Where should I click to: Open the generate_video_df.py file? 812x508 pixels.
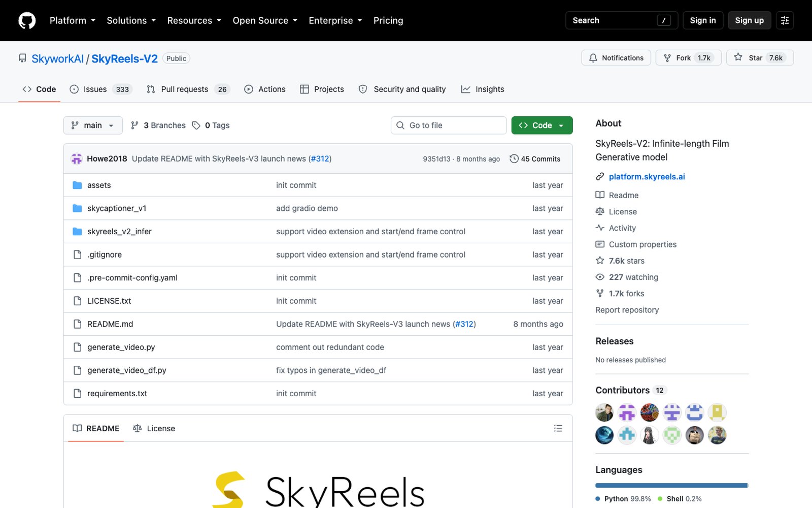[127, 370]
